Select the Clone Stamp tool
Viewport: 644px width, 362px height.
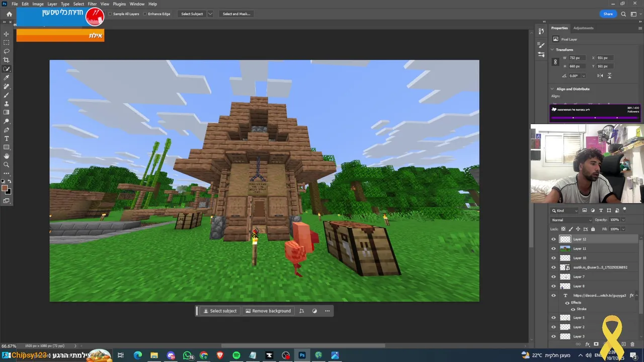point(7,104)
